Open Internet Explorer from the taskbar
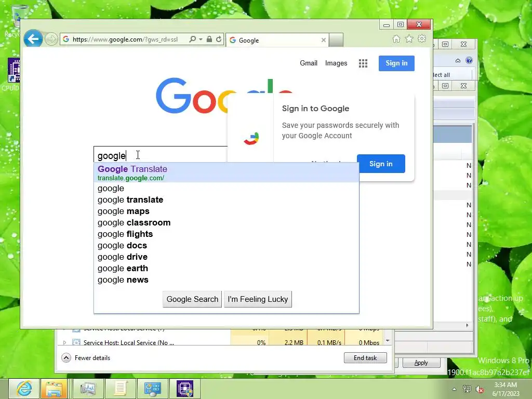Image resolution: width=532 pixels, height=399 pixels. (24, 389)
